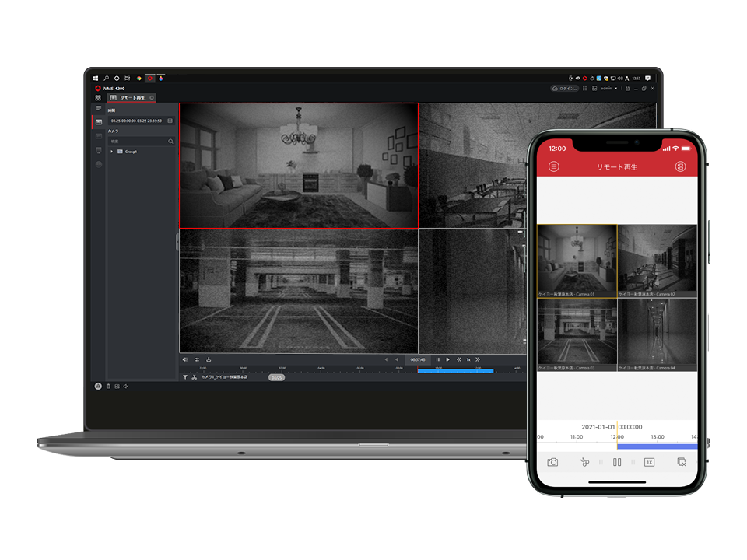Open playback settings sliders icon
The image size is (747, 560).
click(197, 359)
